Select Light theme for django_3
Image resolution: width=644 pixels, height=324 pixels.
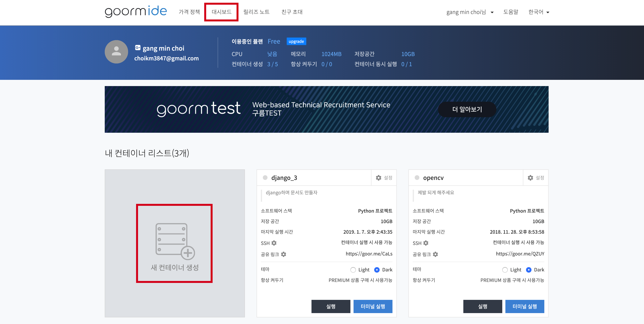[x=353, y=270]
